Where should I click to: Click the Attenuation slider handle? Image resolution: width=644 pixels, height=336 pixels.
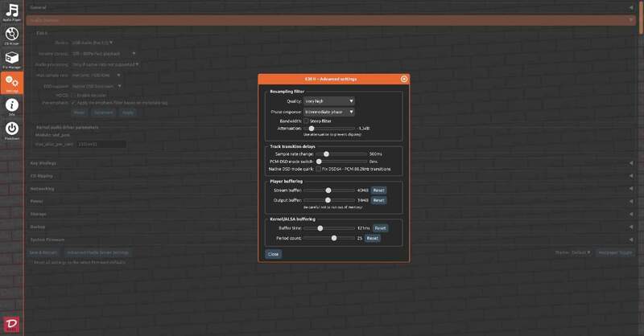311,128
